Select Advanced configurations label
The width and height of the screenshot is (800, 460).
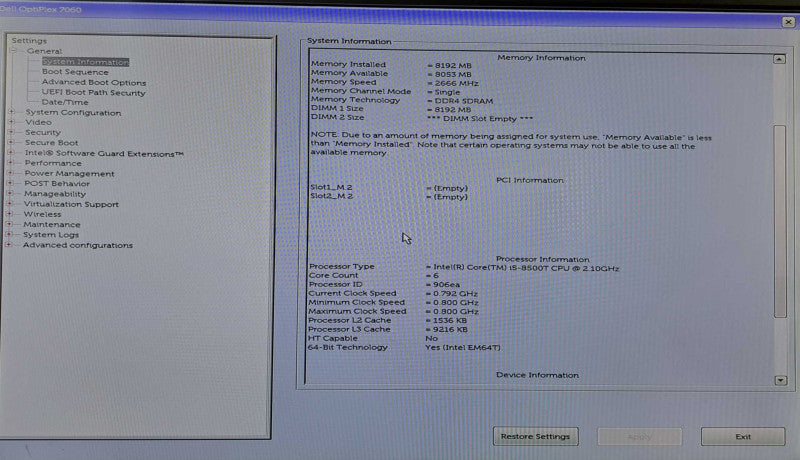(78, 245)
